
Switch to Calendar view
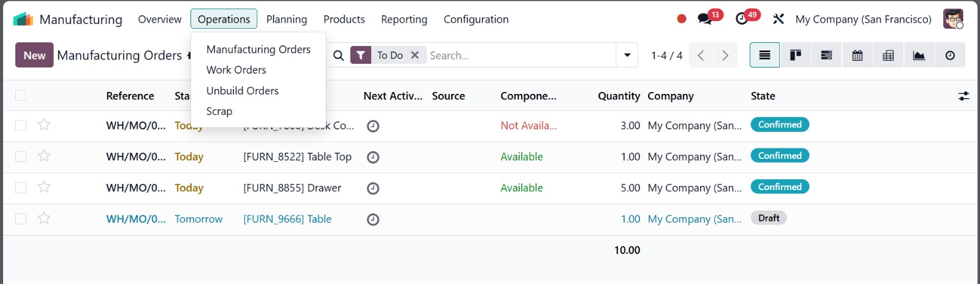[858, 55]
